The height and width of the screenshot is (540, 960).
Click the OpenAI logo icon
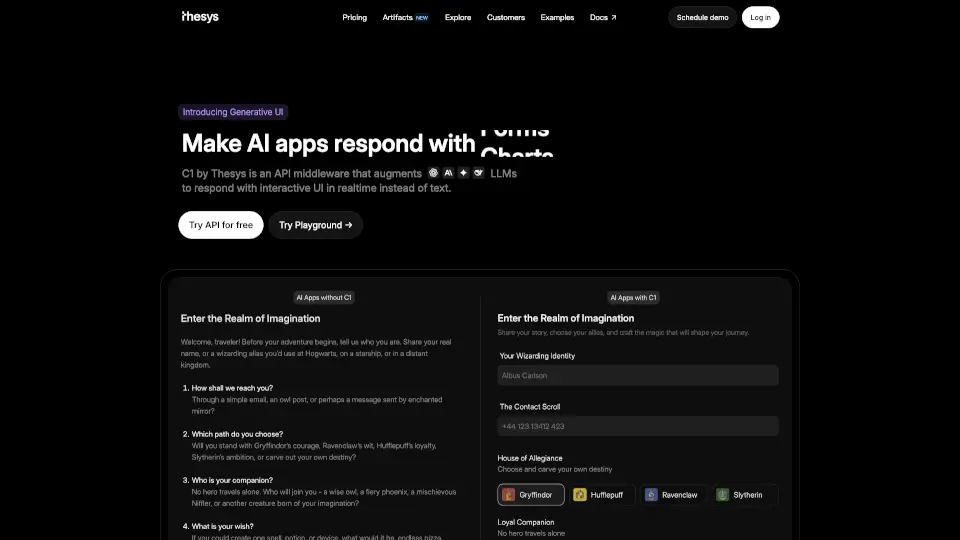tap(433, 173)
